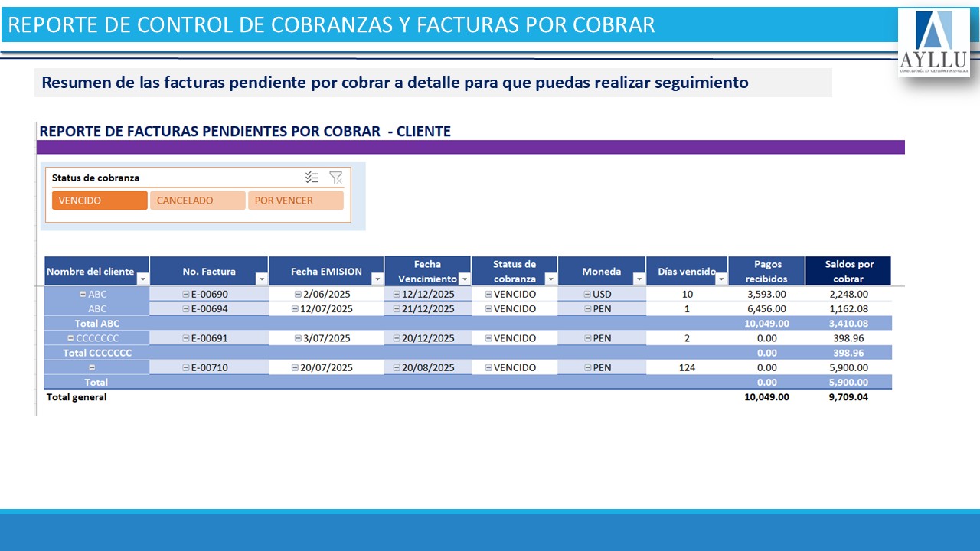Image resolution: width=980 pixels, height=551 pixels.
Task: Open the Moneda column filter dropdown
Action: (x=638, y=279)
